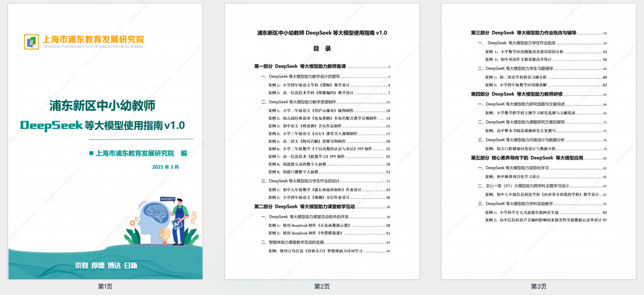Viewport: 644px width, 295px height.
Task: Open '一、DeepSeek 等大模型助力学生作业批改' entry
Action: pyautogui.click(x=542, y=43)
